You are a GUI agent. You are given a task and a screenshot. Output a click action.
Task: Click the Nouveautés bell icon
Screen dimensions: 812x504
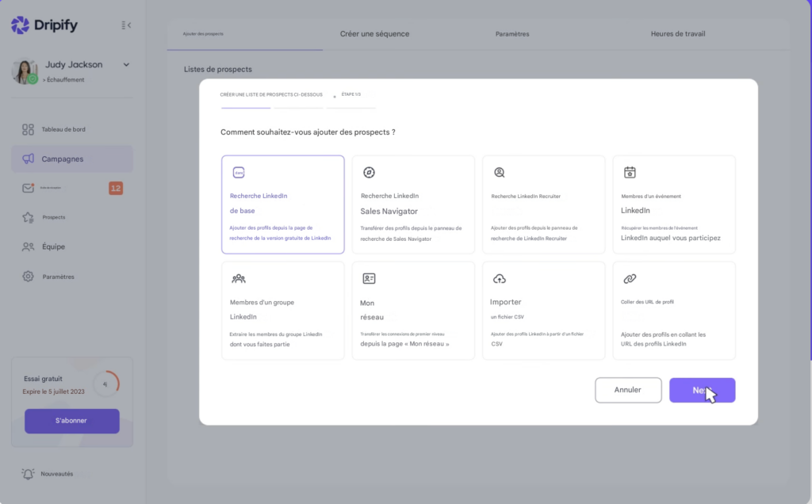pos(29,474)
